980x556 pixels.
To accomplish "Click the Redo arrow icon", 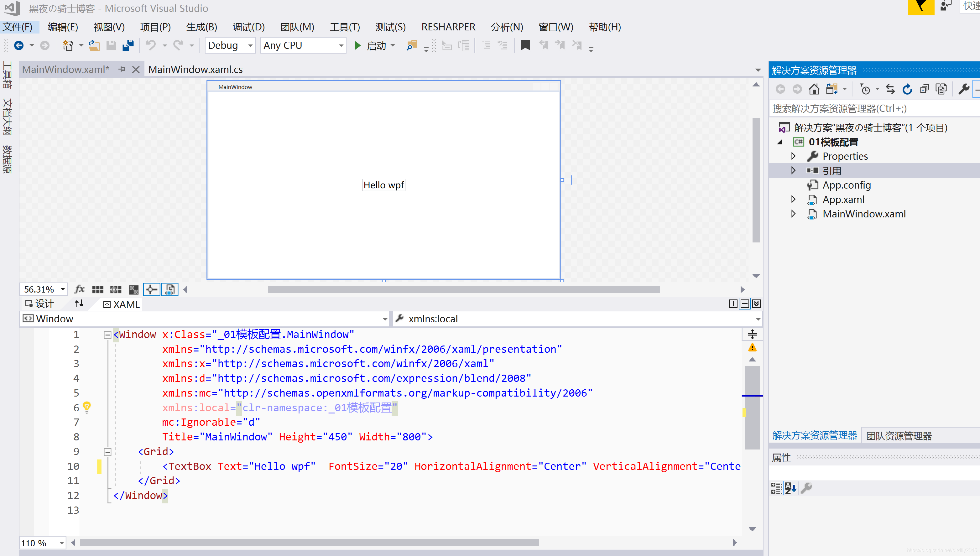I will point(178,45).
